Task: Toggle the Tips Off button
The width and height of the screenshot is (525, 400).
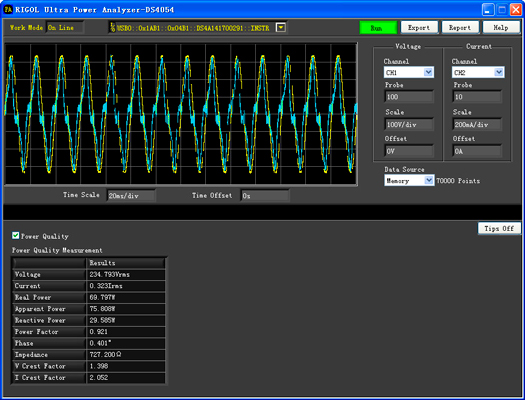Action: pos(499,228)
